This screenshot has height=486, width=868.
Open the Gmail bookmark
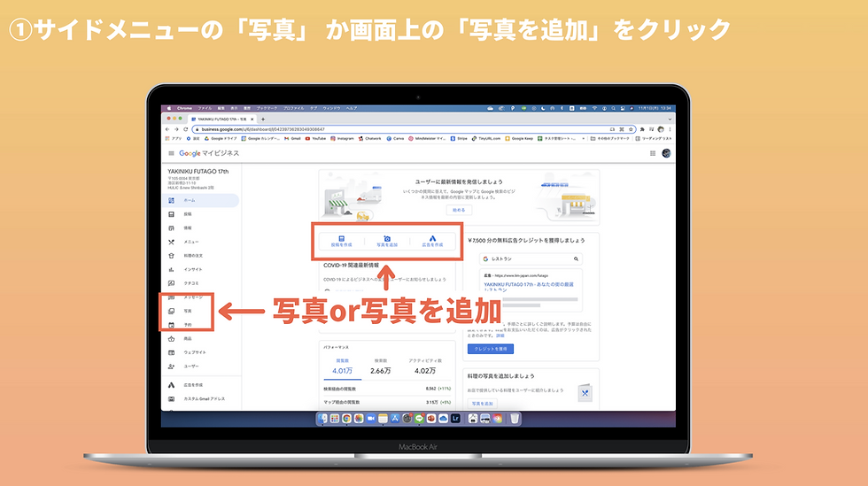tap(292, 138)
